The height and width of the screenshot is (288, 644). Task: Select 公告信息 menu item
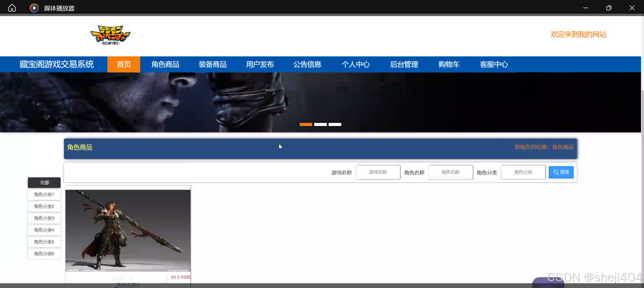pos(307,64)
